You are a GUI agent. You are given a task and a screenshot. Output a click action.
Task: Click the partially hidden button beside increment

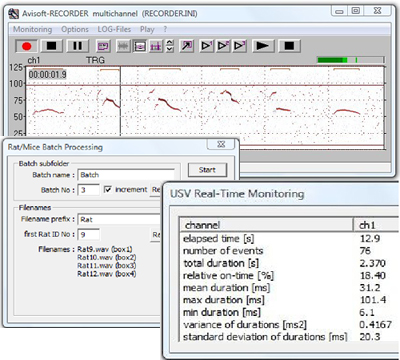click(156, 190)
